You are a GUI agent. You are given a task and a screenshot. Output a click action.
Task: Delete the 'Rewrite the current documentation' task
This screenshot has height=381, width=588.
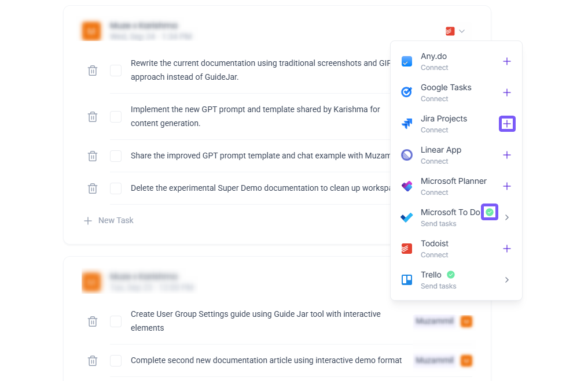pos(93,71)
